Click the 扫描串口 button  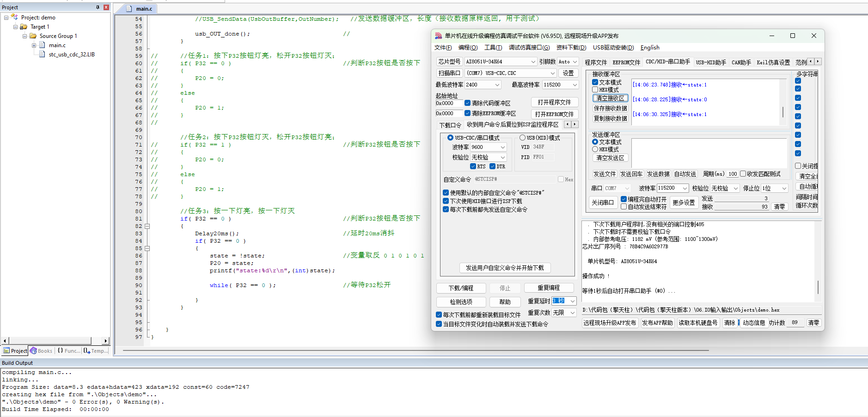449,73
